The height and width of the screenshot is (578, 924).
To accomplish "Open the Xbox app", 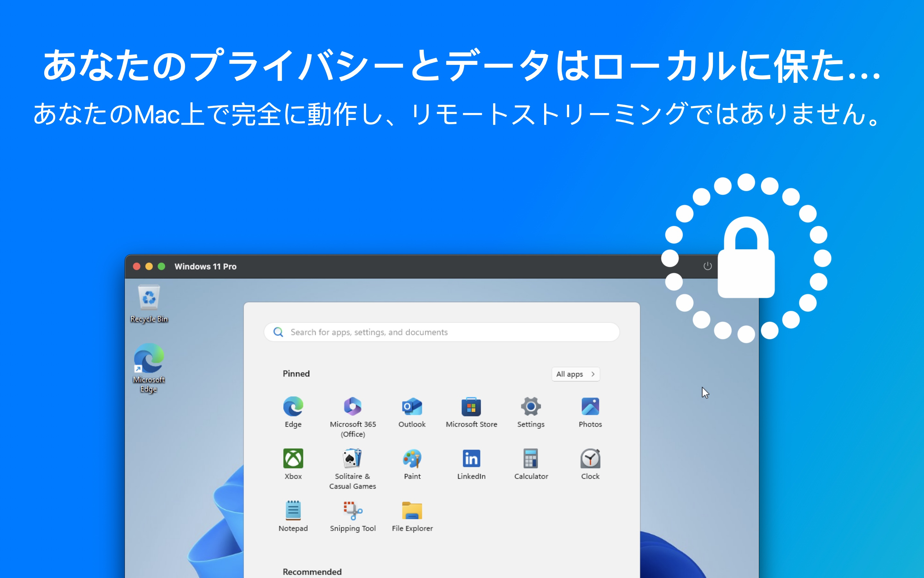I will pos(293,464).
